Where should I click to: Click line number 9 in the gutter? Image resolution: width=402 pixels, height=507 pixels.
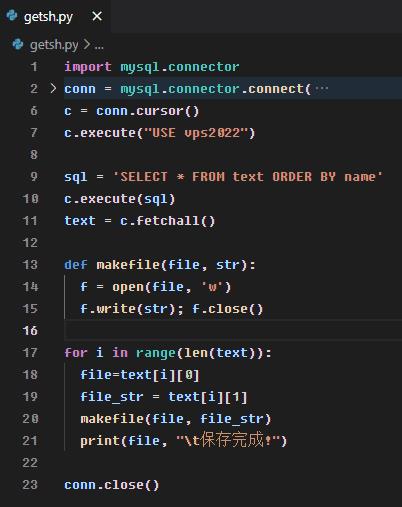(34, 177)
